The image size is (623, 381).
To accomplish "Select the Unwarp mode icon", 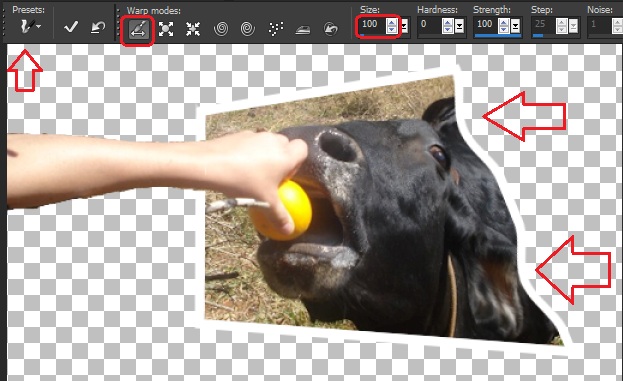I will (331, 29).
